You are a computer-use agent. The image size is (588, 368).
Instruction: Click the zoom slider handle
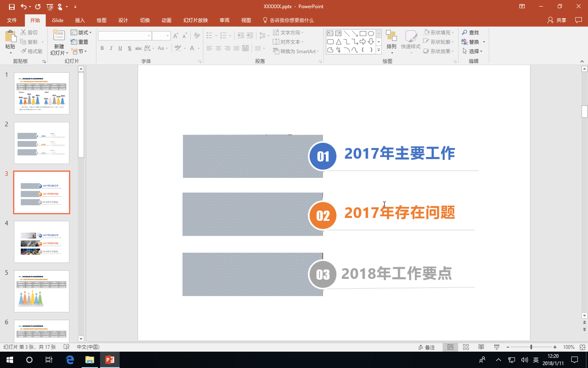tap(531, 347)
